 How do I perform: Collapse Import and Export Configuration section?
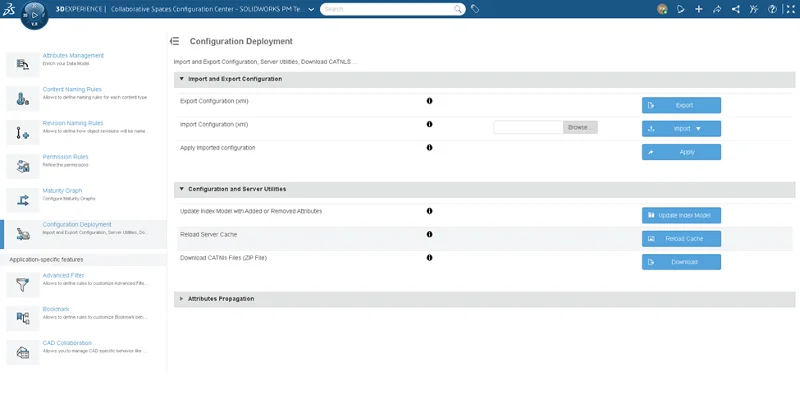181,78
